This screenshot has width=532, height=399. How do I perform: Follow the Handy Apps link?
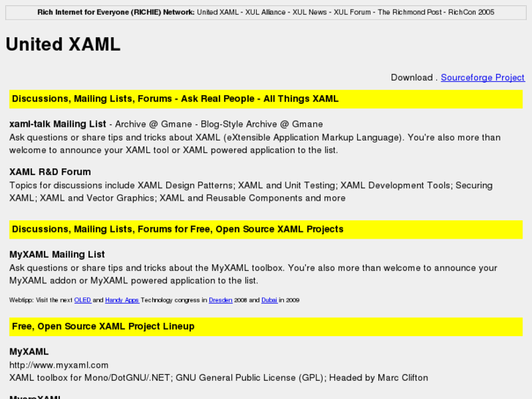[x=121, y=300]
